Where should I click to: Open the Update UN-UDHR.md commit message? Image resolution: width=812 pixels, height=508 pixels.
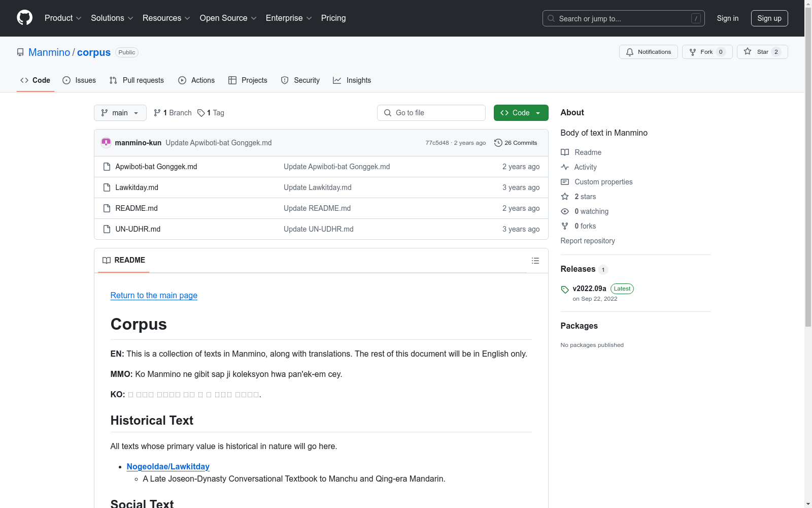point(319,229)
